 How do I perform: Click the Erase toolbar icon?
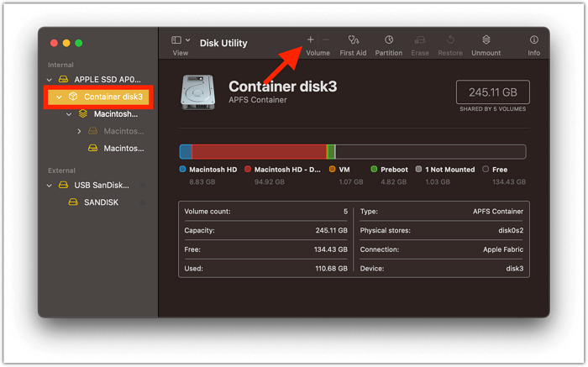[x=420, y=39]
